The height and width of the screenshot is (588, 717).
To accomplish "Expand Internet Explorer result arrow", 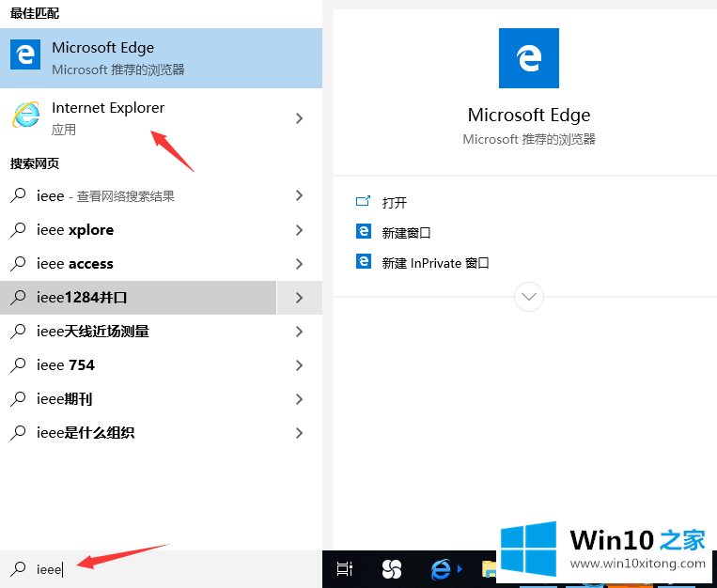I will pos(299,118).
